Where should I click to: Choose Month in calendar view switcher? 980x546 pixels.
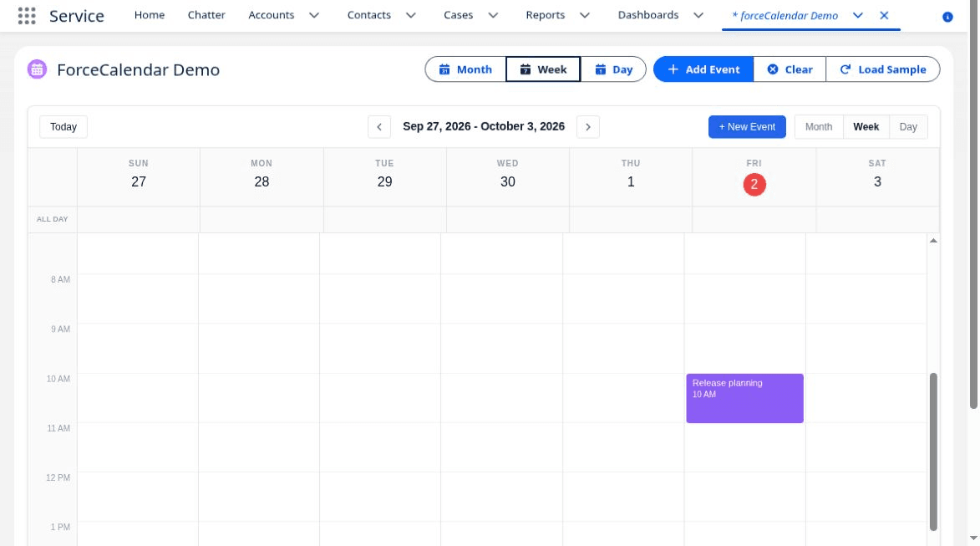819,127
